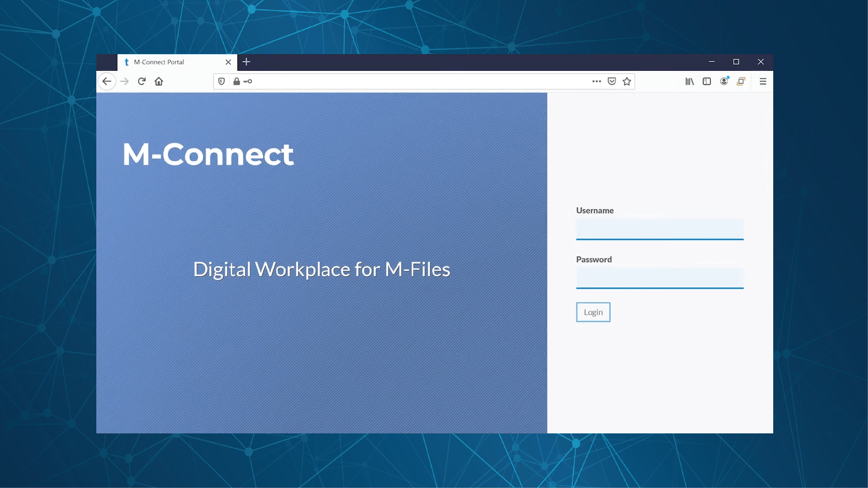Click the Username label
This screenshot has height=488, width=868.
click(595, 210)
